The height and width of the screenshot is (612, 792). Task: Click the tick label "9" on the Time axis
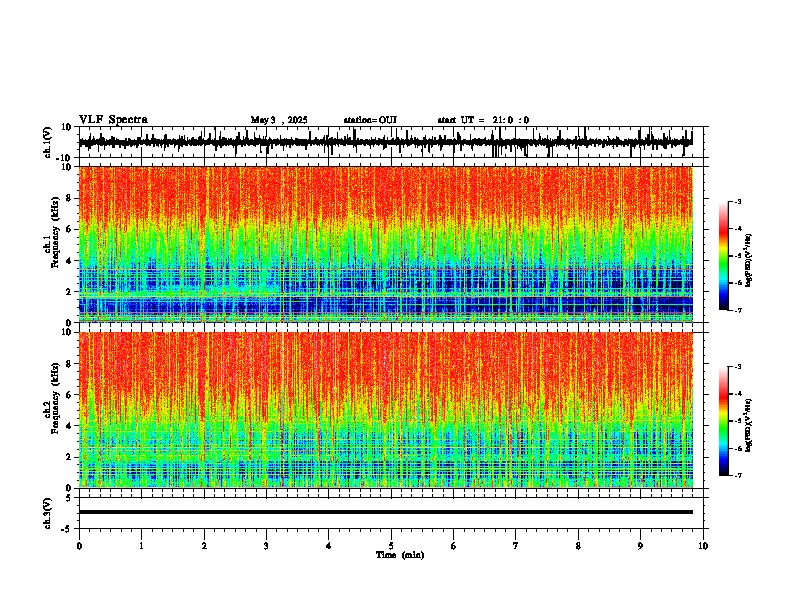(640, 546)
